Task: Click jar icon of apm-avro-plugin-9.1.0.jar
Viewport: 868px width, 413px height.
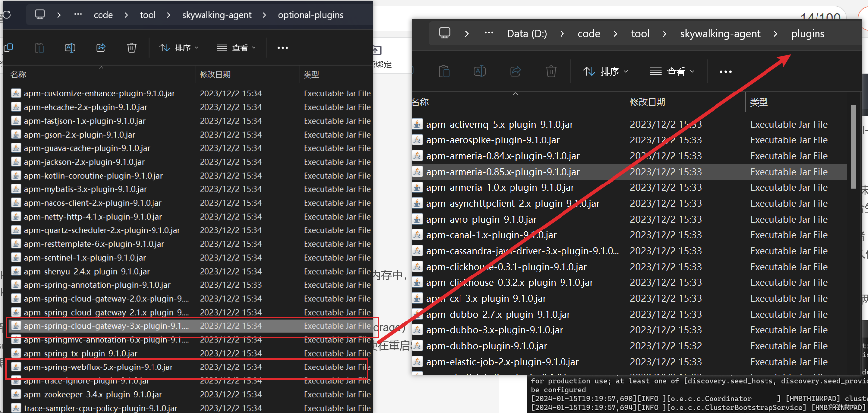Action: (x=417, y=219)
